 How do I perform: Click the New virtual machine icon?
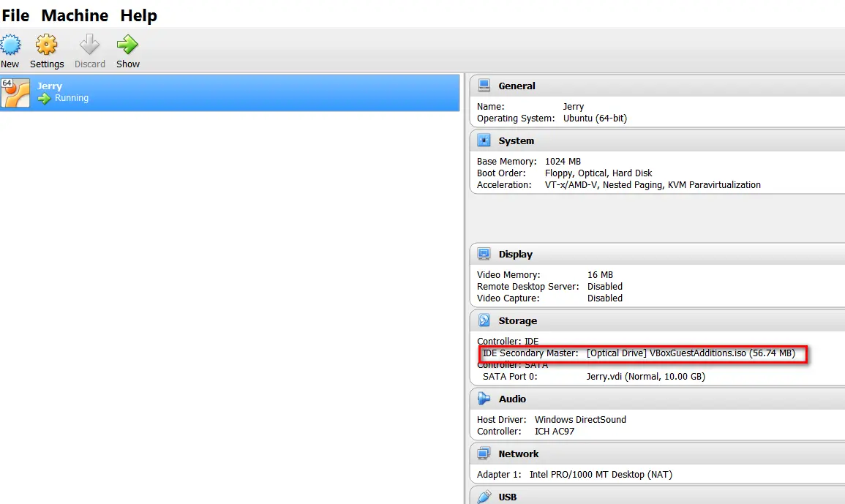[10, 45]
